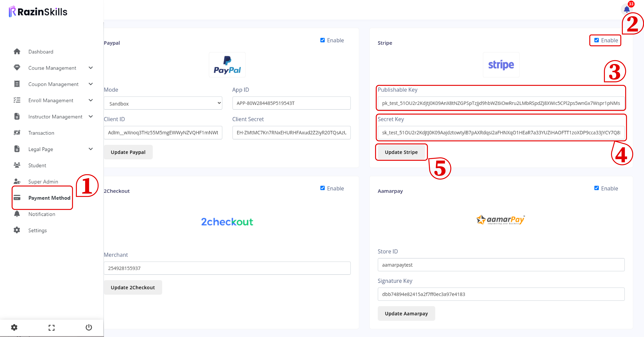Click the Update Stripe button
Screen dimensions: 644x337
(401, 152)
